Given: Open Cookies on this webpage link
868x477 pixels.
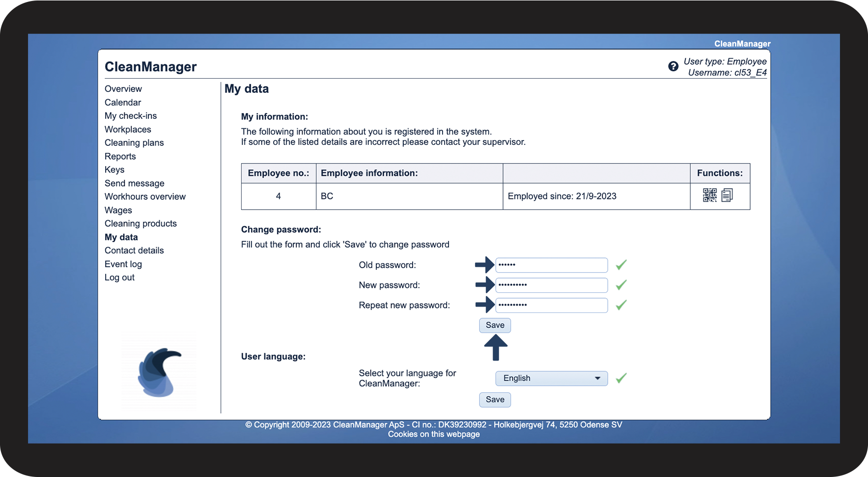Looking at the screenshot, I should [x=434, y=434].
